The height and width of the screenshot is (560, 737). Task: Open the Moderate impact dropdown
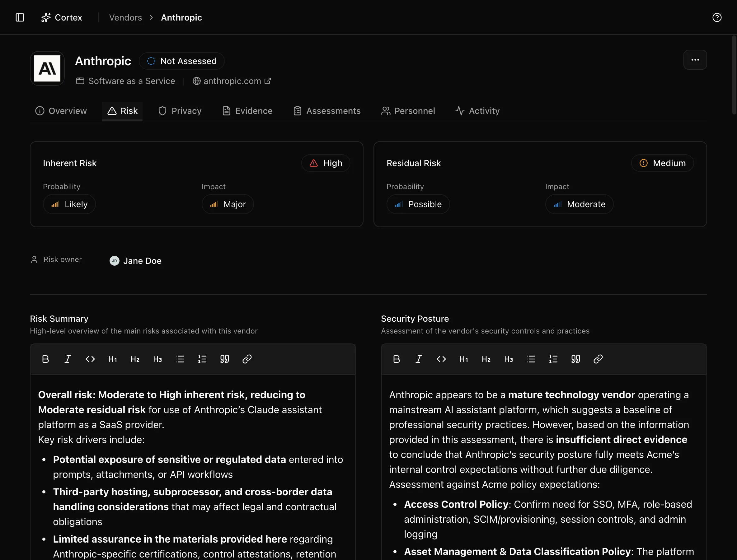pos(579,204)
